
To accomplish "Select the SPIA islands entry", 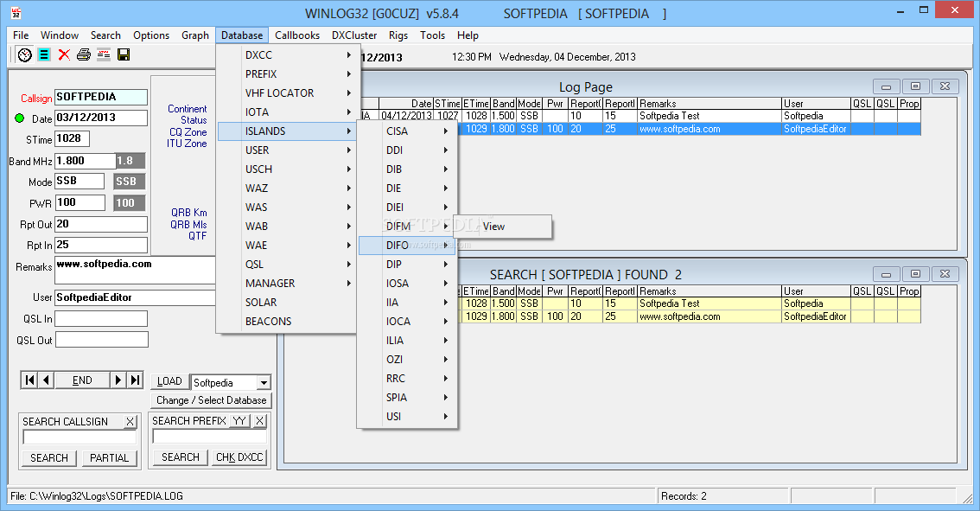I will point(407,397).
